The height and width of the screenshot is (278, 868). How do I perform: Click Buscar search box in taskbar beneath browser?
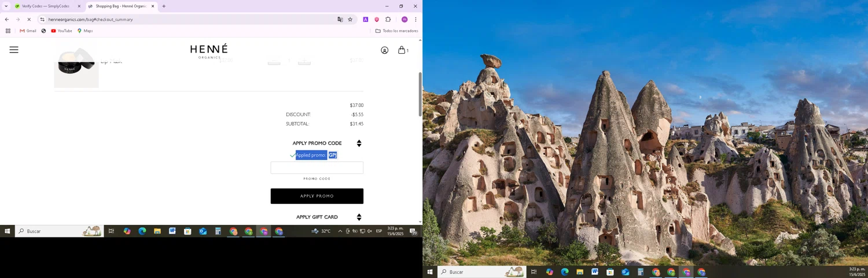(x=59, y=231)
